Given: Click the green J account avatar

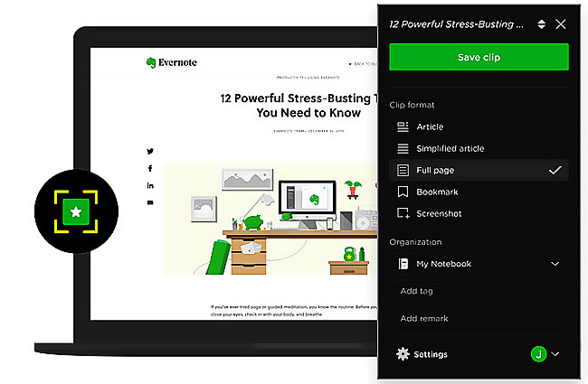Looking at the screenshot, I should pos(539,354).
